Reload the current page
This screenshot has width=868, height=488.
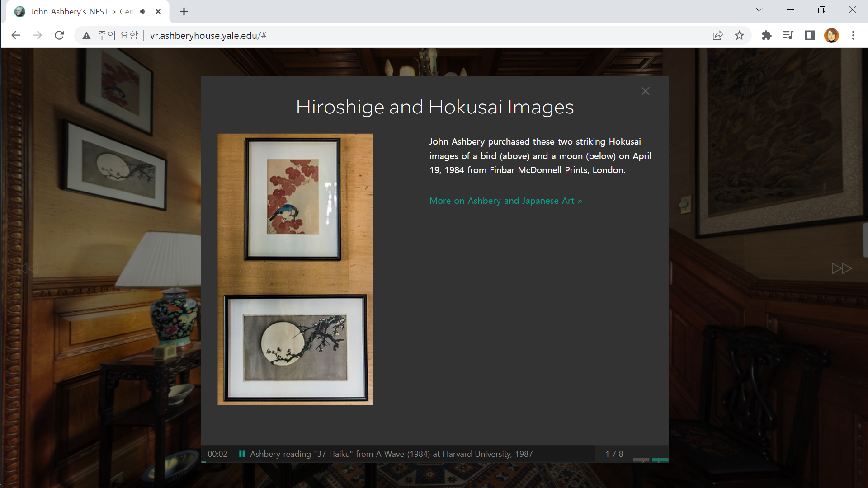click(x=59, y=35)
